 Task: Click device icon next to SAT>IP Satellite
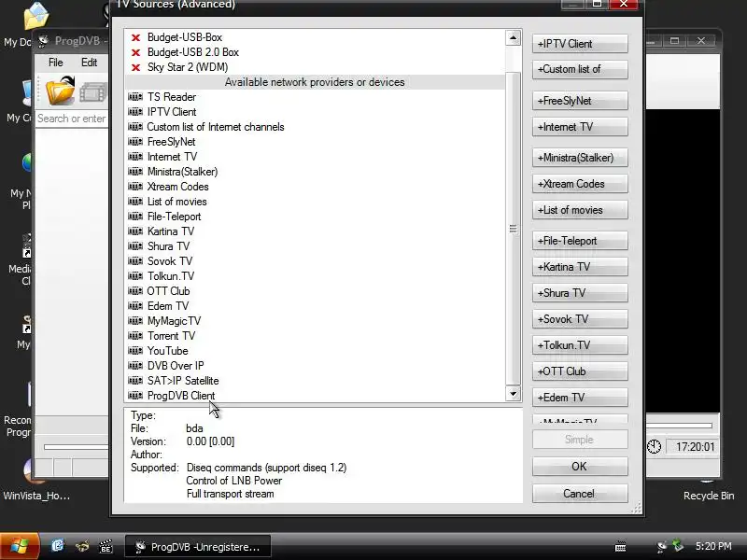[x=135, y=381]
